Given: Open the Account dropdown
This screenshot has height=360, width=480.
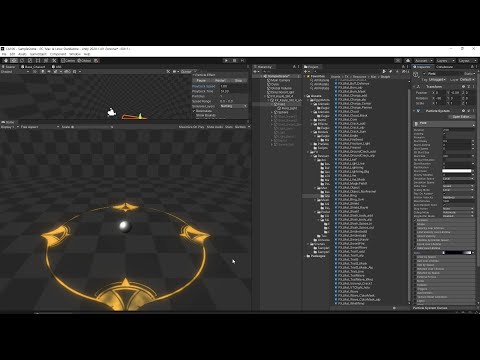Looking at the screenshot, I should pyautogui.click(x=423, y=60).
